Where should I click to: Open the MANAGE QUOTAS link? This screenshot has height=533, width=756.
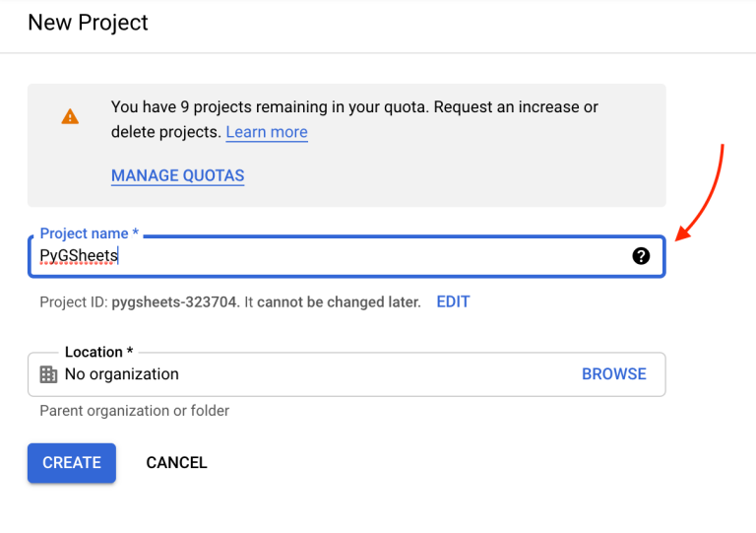click(x=177, y=175)
